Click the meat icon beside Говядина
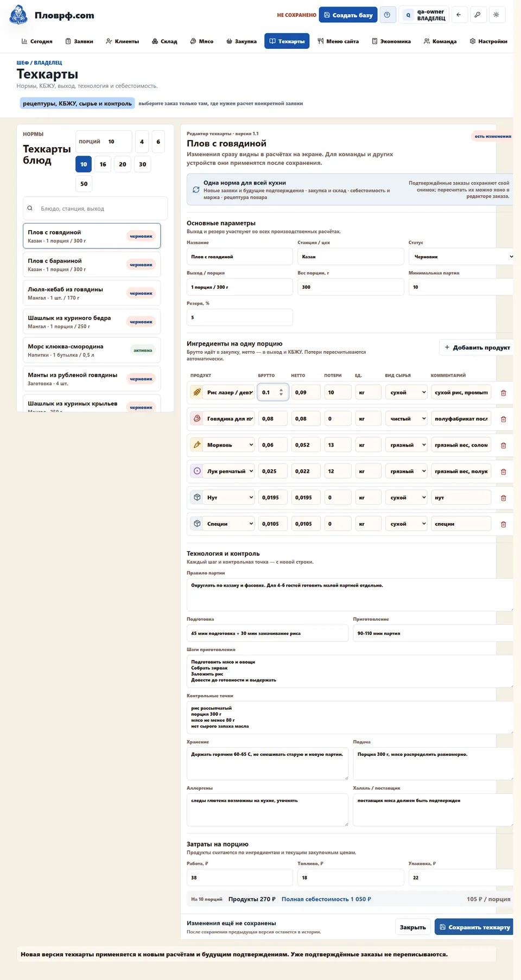This screenshot has width=521, height=980. coord(197,418)
